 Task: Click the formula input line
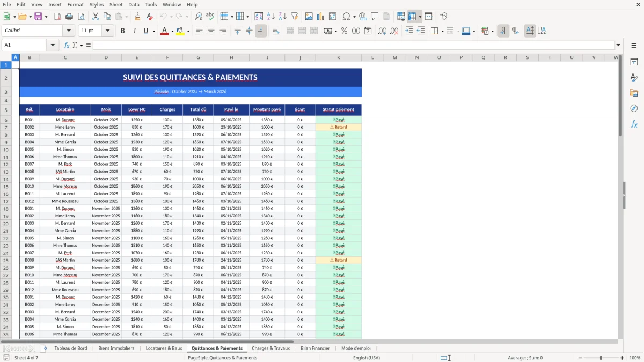[322, 45]
